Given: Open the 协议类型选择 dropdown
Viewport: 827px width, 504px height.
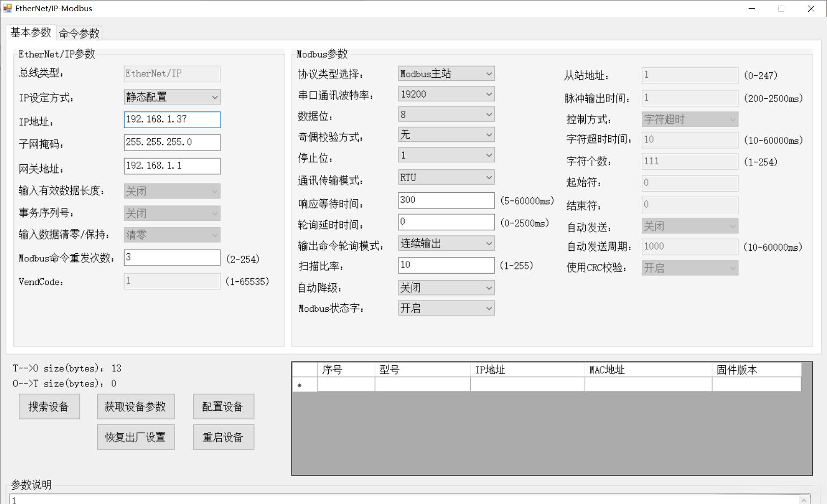Looking at the screenshot, I should point(446,74).
